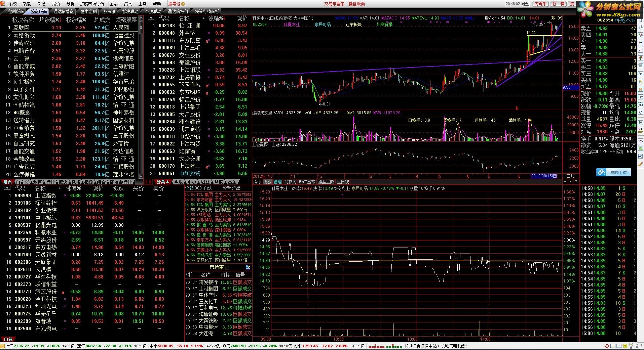The width and height of the screenshot is (644, 350).
Task: Click the 自 self-select stock icon
Action: pos(641,89)
